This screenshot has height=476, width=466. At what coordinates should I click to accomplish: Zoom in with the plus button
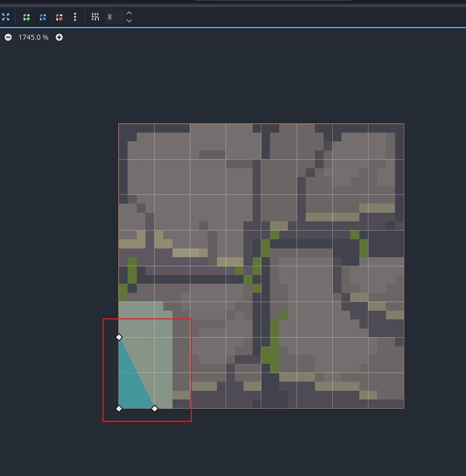59,37
